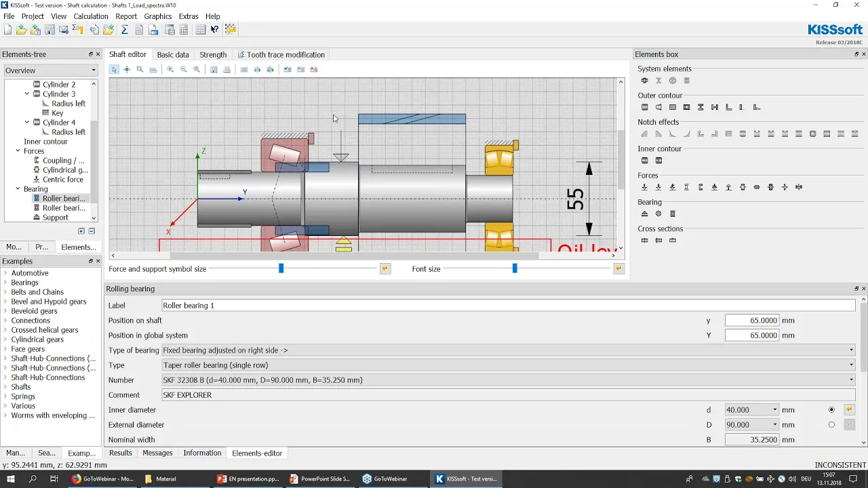Click the Send by email envelope icon

point(64,30)
